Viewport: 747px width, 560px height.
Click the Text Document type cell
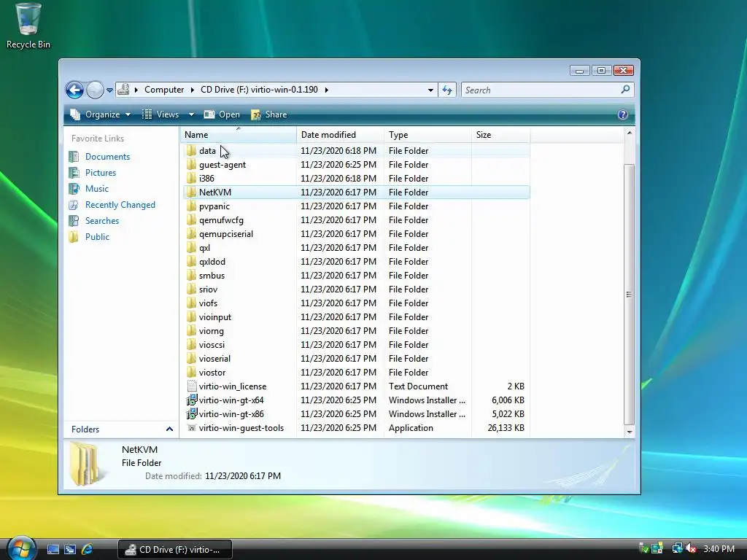click(x=418, y=386)
